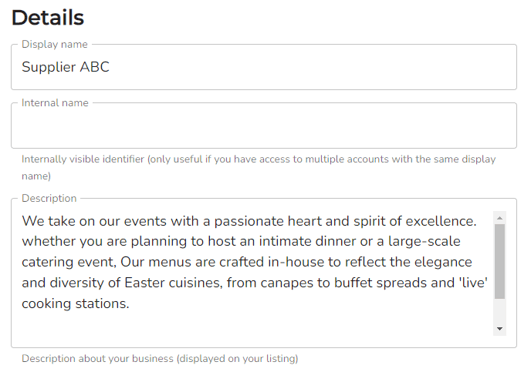Place cursor after 'cooking stations.' text
This screenshot has height=382, width=531.
click(130, 303)
